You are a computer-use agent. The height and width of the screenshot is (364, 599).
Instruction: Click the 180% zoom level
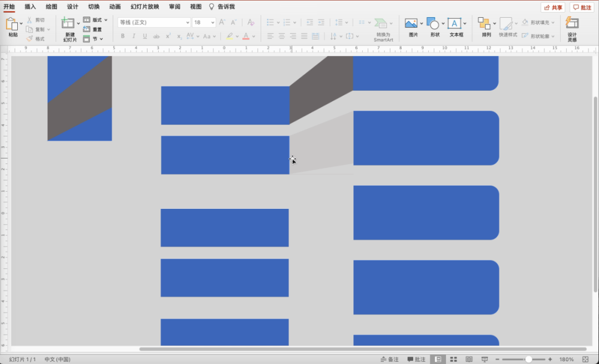tap(566, 359)
